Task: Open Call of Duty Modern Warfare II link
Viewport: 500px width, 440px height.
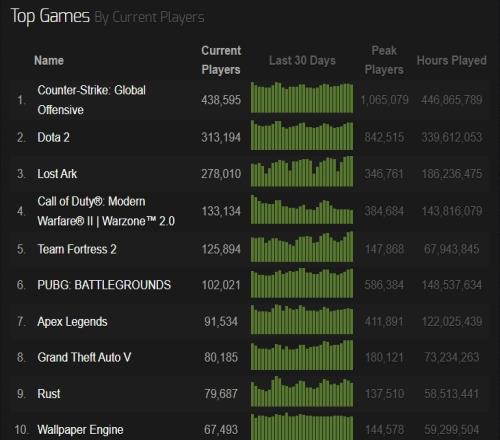Action: click(x=106, y=211)
